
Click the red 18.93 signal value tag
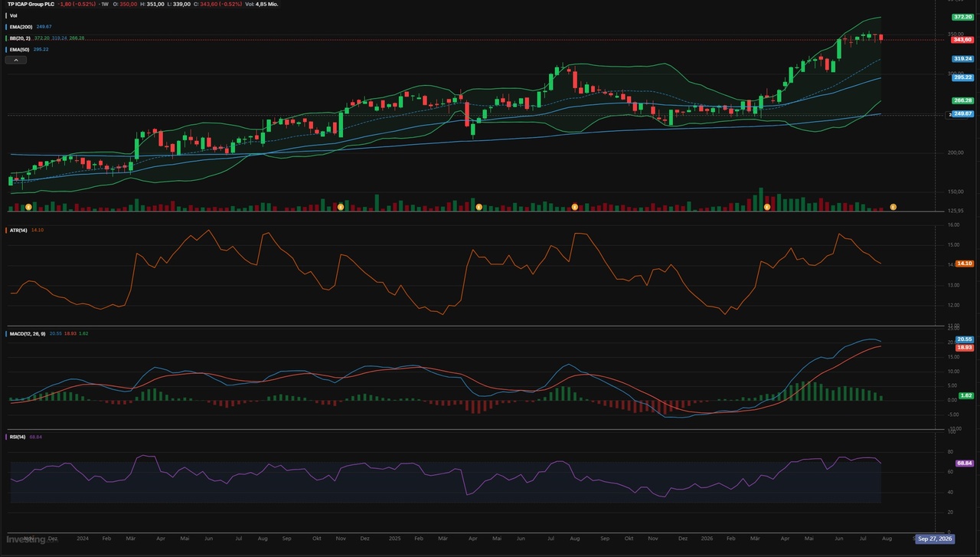(x=964, y=347)
